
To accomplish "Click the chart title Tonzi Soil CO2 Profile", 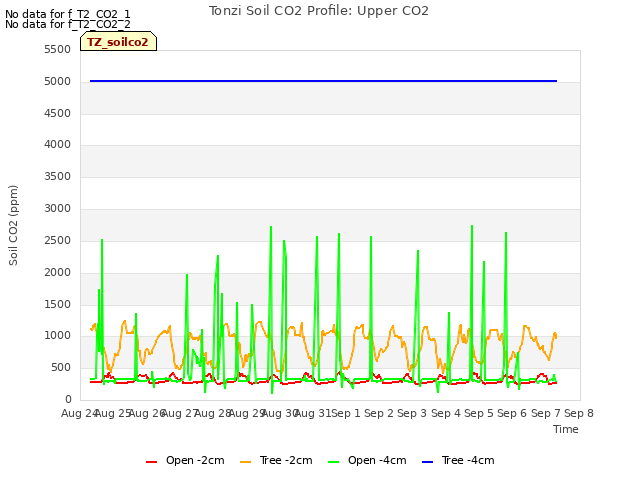I will click(319, 11).
